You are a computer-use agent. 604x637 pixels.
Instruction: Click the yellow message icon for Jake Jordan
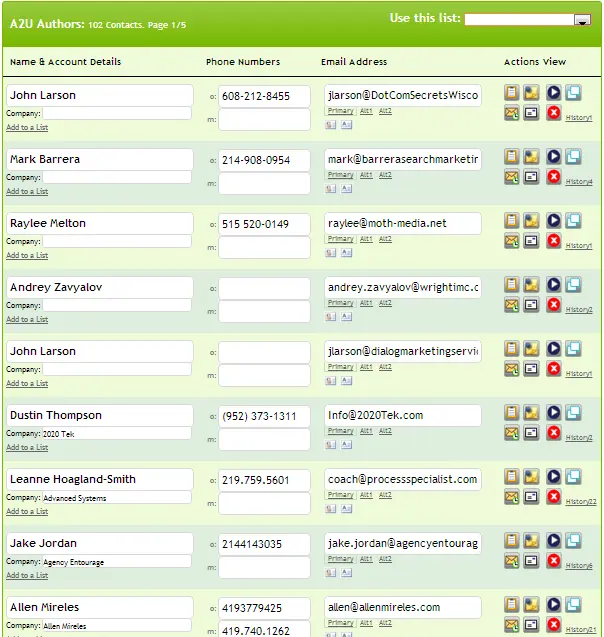531,541
